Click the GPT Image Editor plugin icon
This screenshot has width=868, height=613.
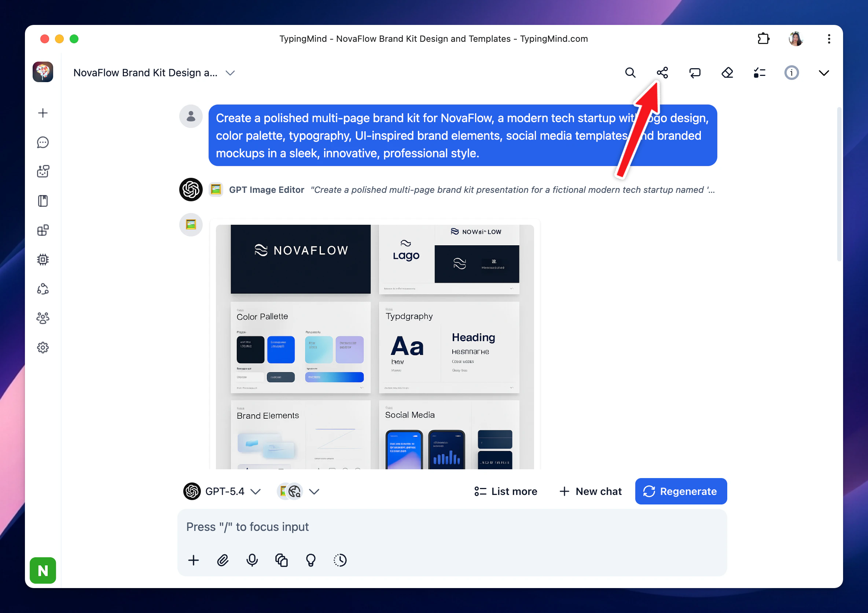[x=216, y=190]
